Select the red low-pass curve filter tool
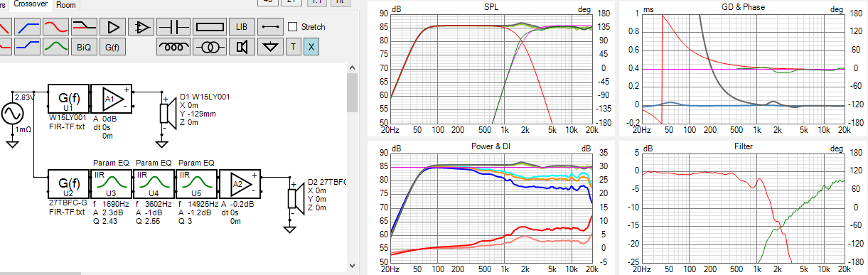 click(x=55, y=27)
